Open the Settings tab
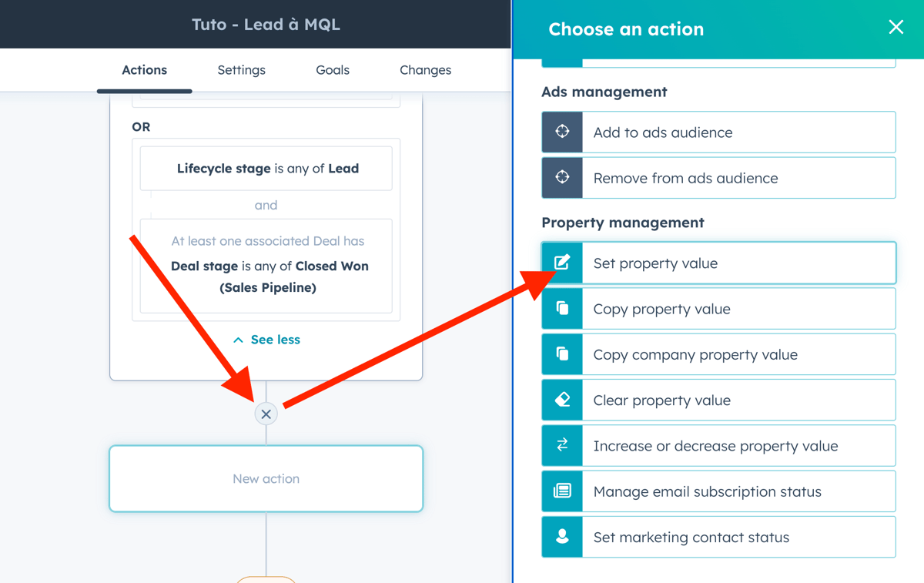 241,70
